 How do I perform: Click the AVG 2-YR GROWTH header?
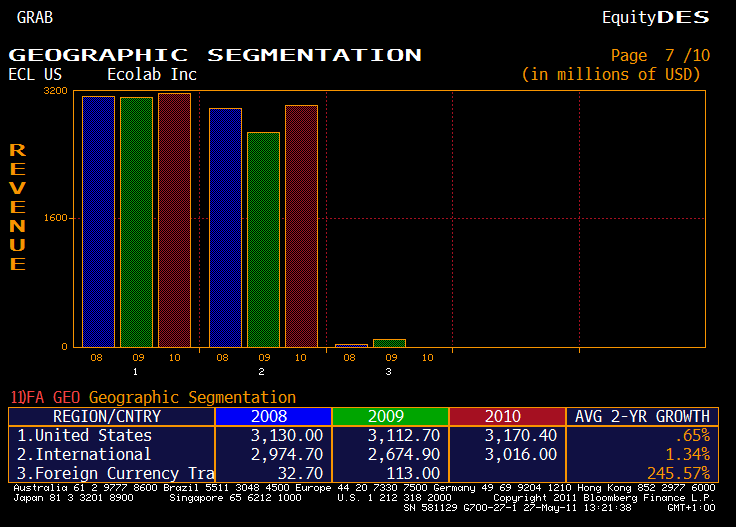642,416
